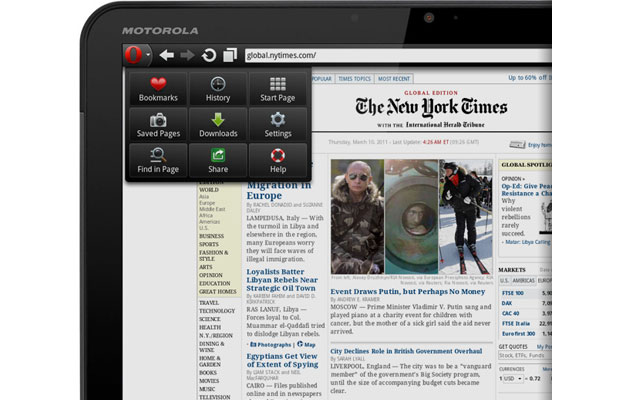Open Saved Pages in the menu
This screenshot has height=400, width=620.
pyautogui.click(x=157, y=125)
